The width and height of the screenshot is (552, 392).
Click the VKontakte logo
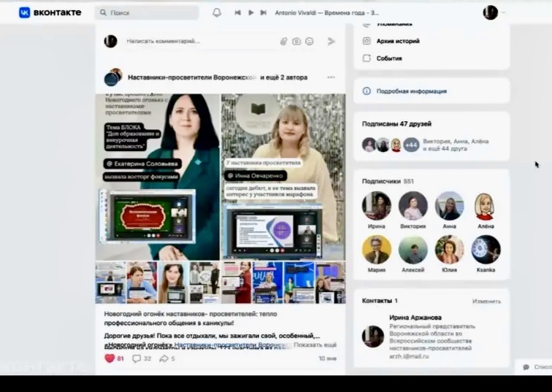(45, 12)
